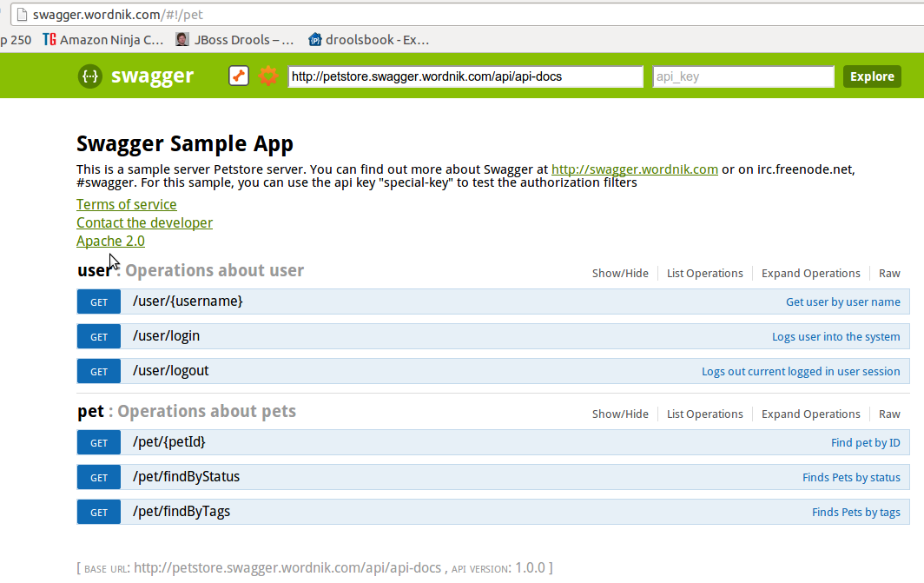Focus the api_key input field
Image resolution: width=924 pixels, height=583 pixels.
tap(743, 76)
